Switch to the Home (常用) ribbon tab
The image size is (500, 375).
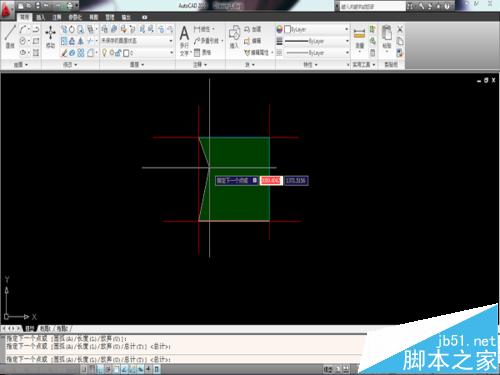click(x=24, y=17)
